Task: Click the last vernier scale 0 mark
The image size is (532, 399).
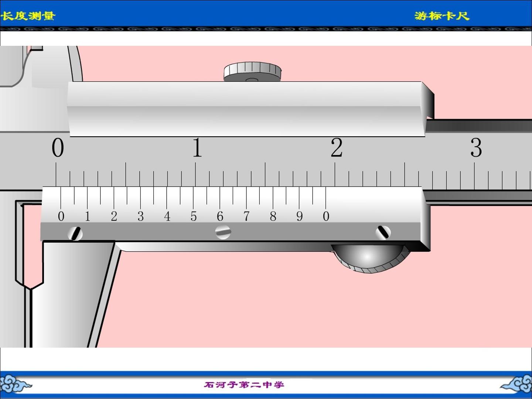Action: (x=326, y=216)
